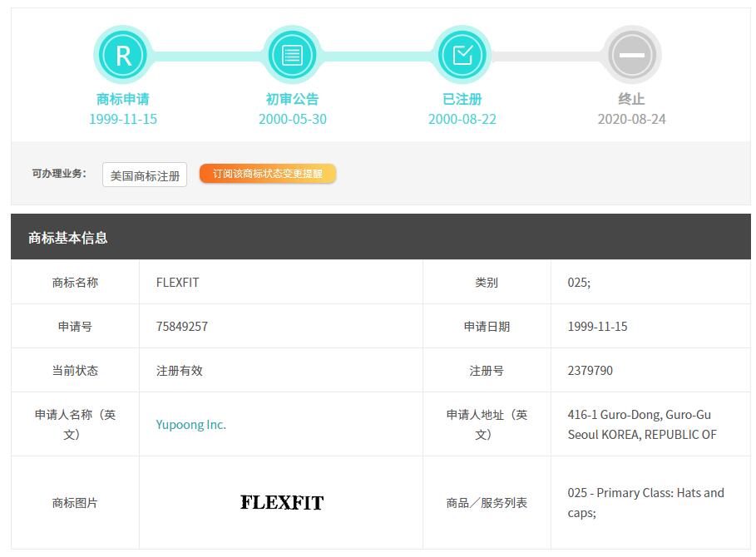756x557 pixels.
Task: Click the R trademark application step icon
Action: tap(123, 55)
